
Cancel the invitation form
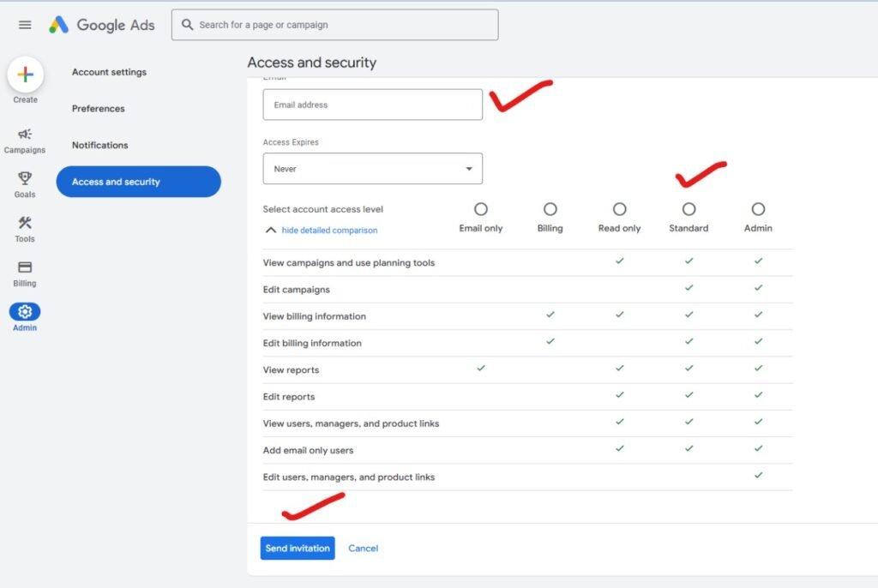click(x=363, y=549)
